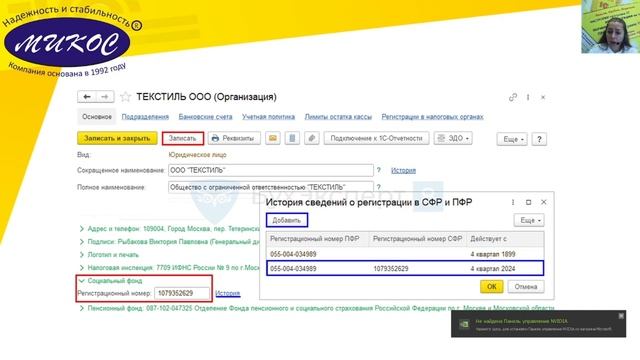
Task: Click the NVIDIA notification icon
Action: coord(464,324)
